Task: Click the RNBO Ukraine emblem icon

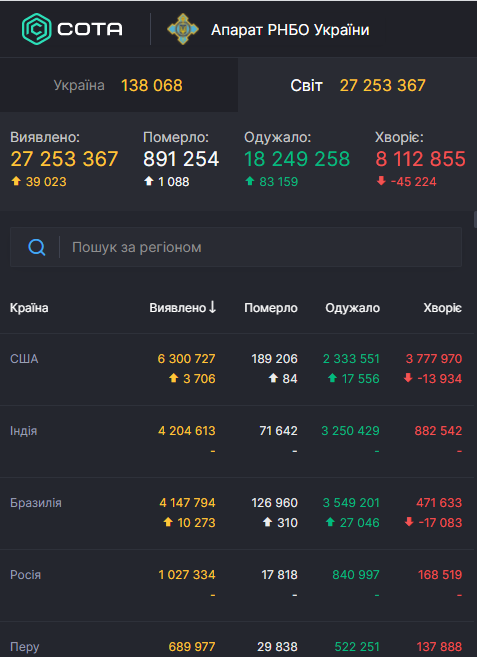Action: pyautogui.click(x=183, y=29)
